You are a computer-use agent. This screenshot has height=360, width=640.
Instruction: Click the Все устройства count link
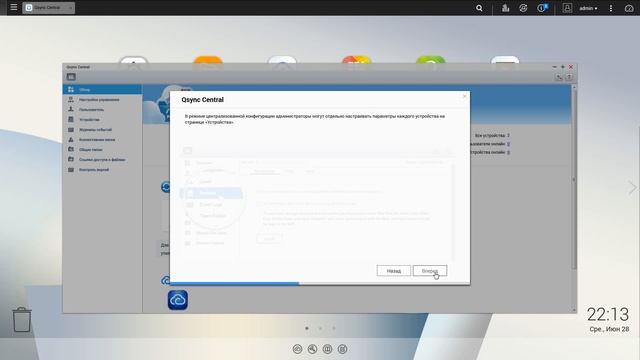[508, 135]
